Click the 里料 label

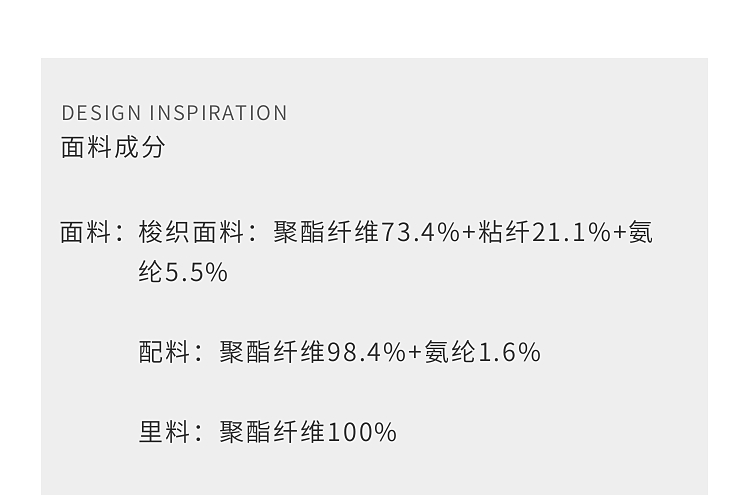pos(164,432)
